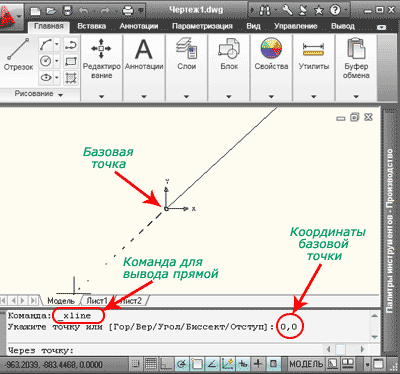Select the Rectangle tool icon

coord(71,61)
